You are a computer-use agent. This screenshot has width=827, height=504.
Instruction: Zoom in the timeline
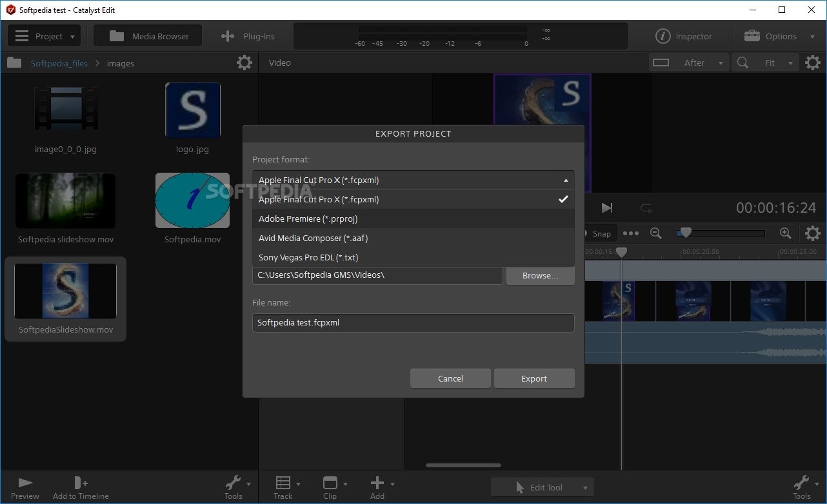[785, 233]
